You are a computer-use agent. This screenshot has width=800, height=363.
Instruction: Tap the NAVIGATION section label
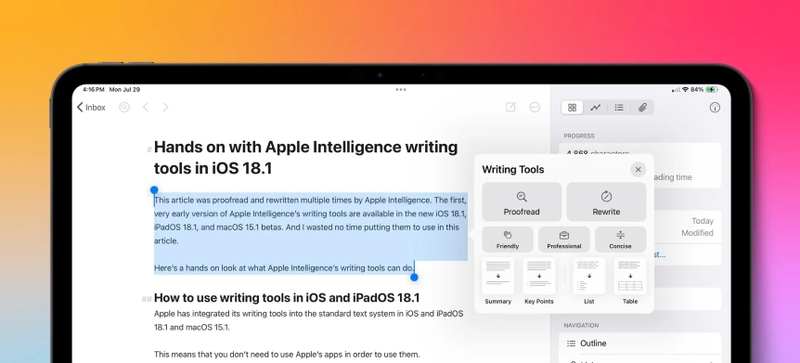pos(581,325)
